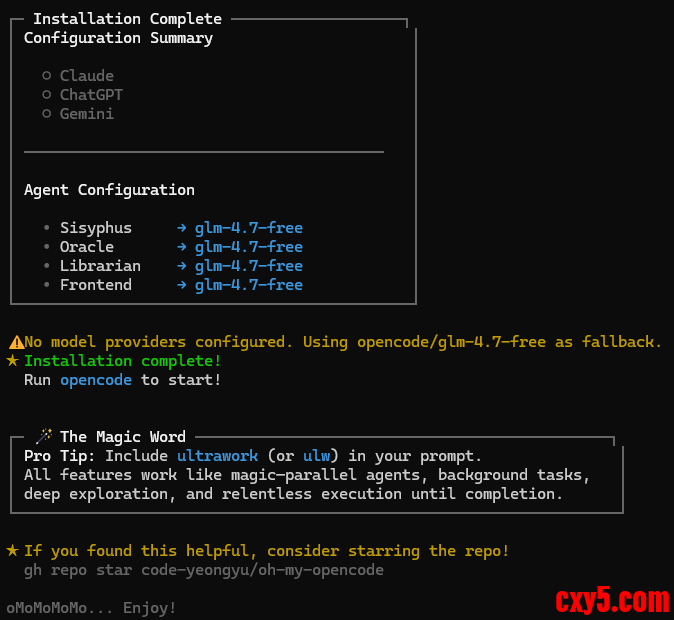674x620 pixels.
Task: Click the yellow warning triangle icon
Action: click(x=16, y=342)
